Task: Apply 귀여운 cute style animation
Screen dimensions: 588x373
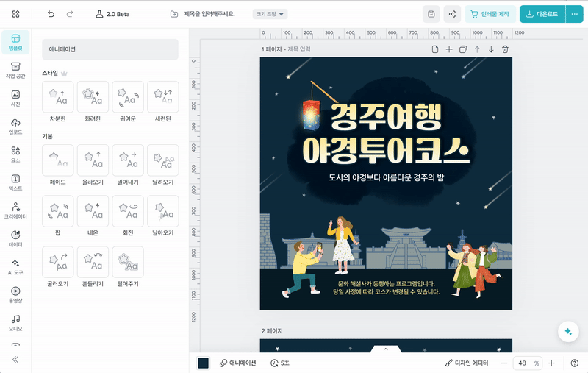Action: pos(128,97)
